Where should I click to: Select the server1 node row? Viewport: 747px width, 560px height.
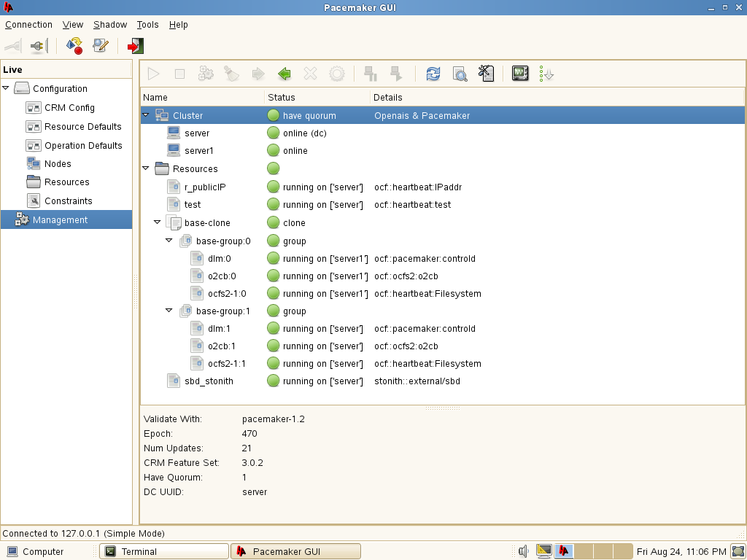click(x=443, y=150)
